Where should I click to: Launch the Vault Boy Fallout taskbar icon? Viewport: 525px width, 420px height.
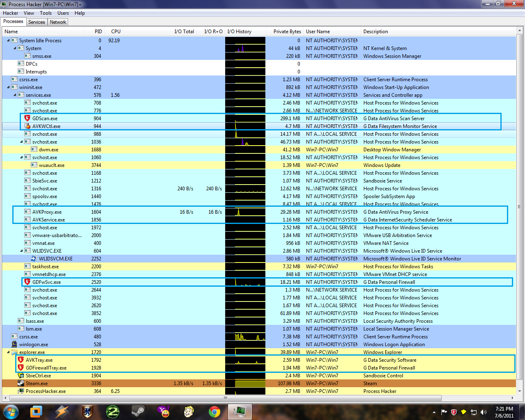coord(189,411)
